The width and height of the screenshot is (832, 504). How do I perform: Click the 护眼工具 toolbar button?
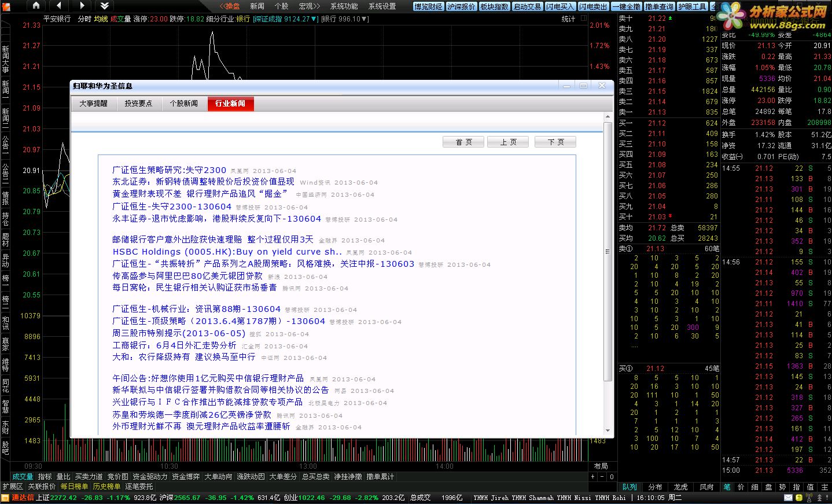[693, 6]
